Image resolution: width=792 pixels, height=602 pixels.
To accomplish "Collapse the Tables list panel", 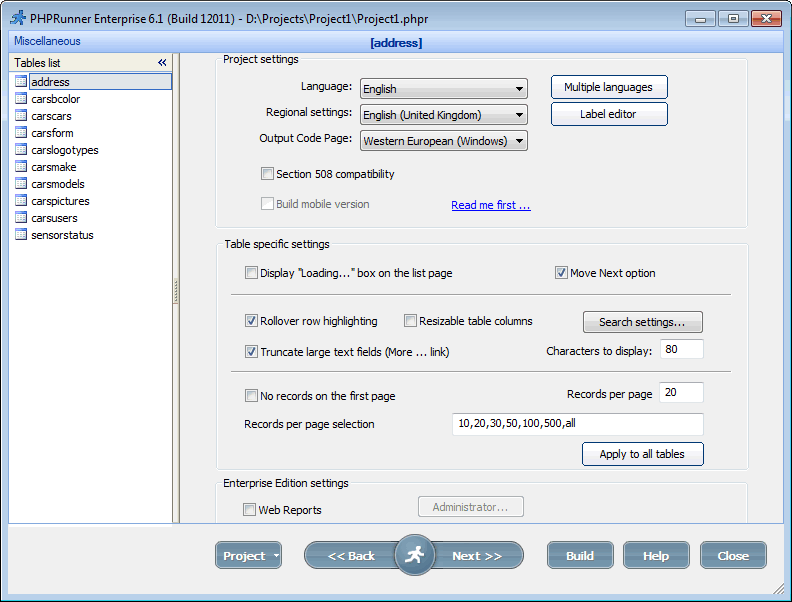I will click(x=162, y=63).
